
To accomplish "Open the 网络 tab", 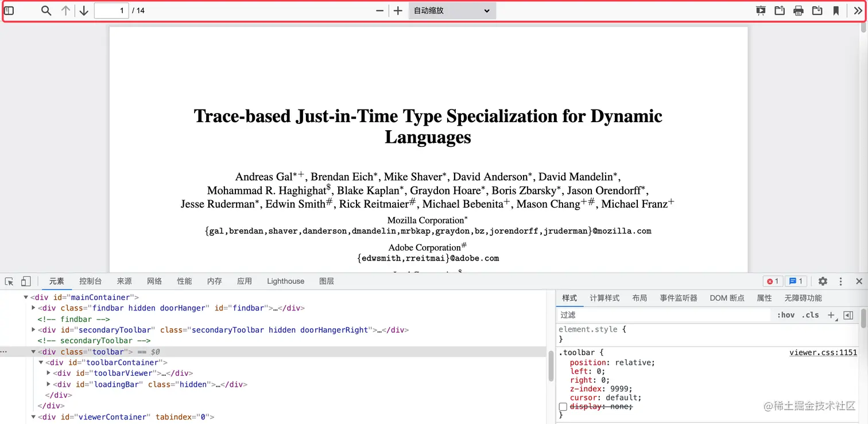I will click(x=154, y=281).
